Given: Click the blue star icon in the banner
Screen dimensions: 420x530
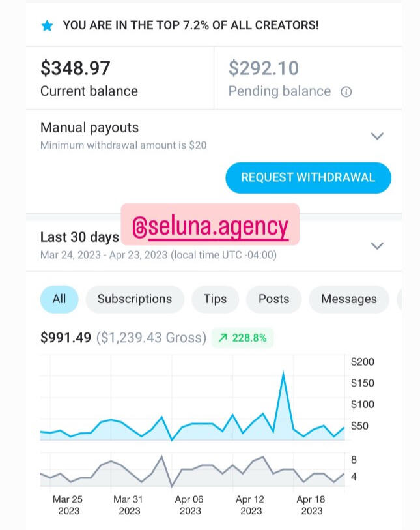Looking at the screenshot, I should tap(47, 26).
